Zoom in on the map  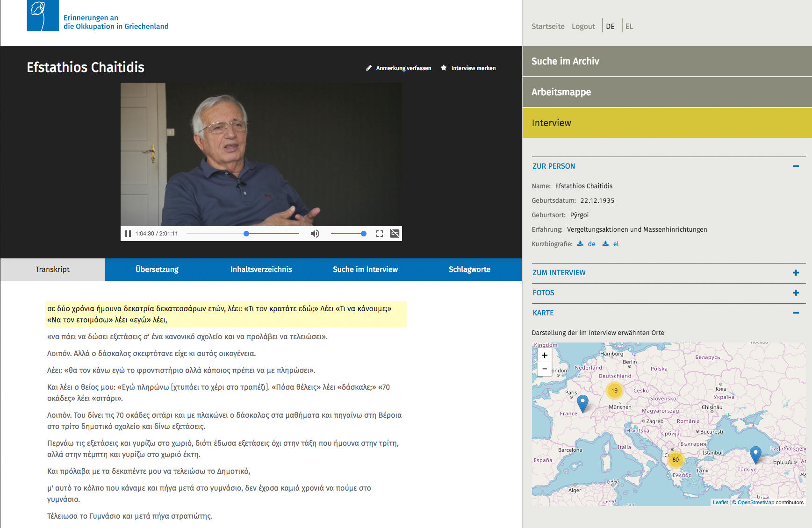tap(545, 355)
